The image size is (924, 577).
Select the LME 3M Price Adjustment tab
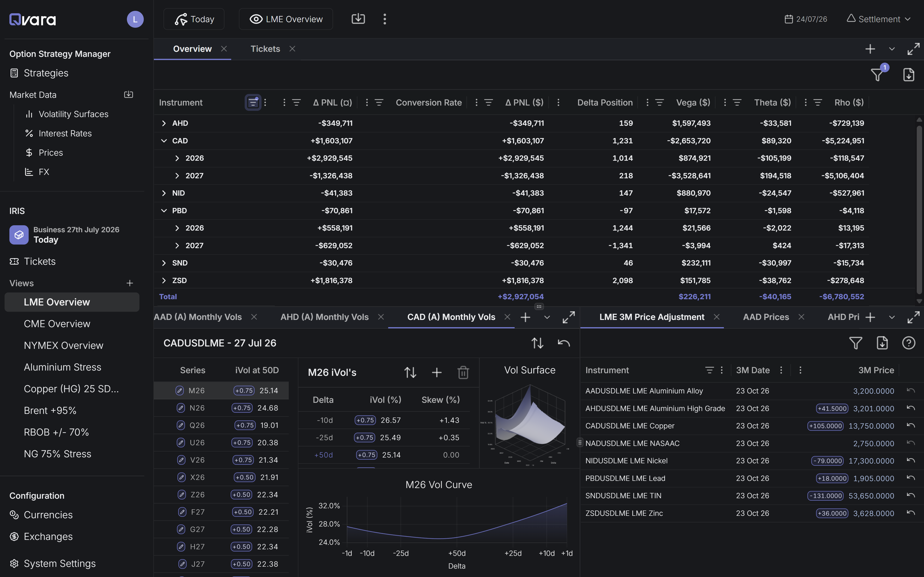652,317
